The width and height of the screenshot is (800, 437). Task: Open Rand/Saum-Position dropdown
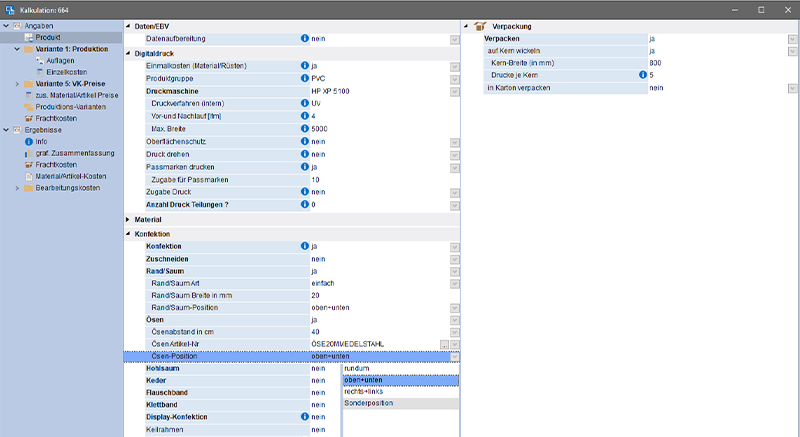tap(454, 309)
